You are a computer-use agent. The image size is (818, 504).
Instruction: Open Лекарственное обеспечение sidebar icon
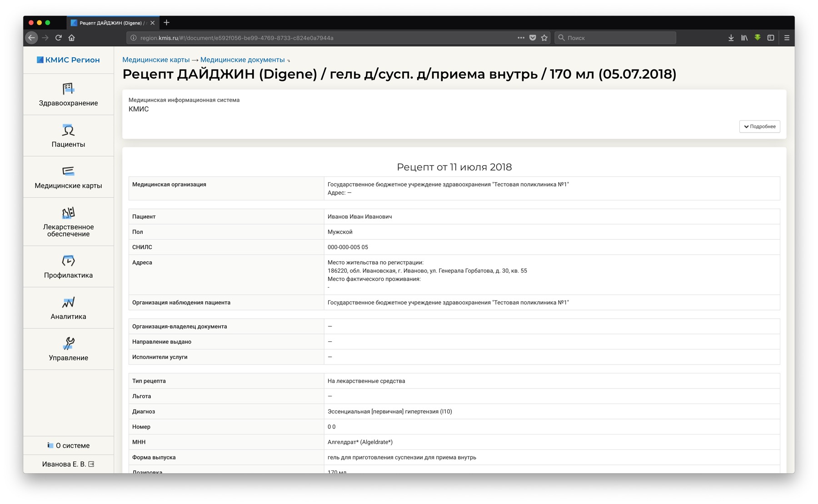point(68,213)
